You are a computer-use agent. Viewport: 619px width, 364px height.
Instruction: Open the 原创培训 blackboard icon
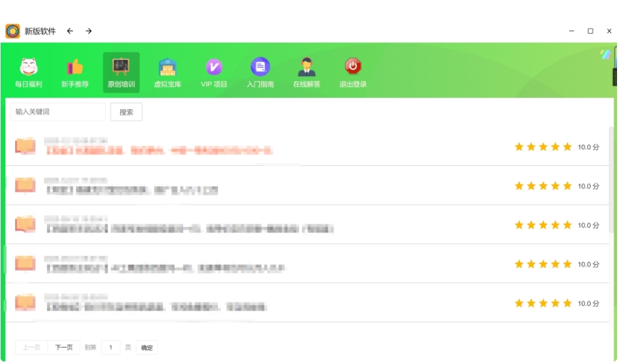pyautogui.click(x=121, y=67)
